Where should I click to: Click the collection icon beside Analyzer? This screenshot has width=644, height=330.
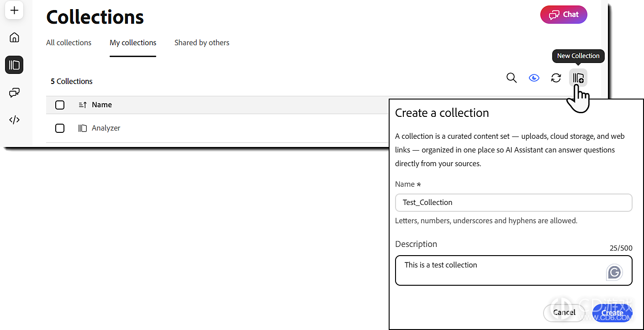83,128
